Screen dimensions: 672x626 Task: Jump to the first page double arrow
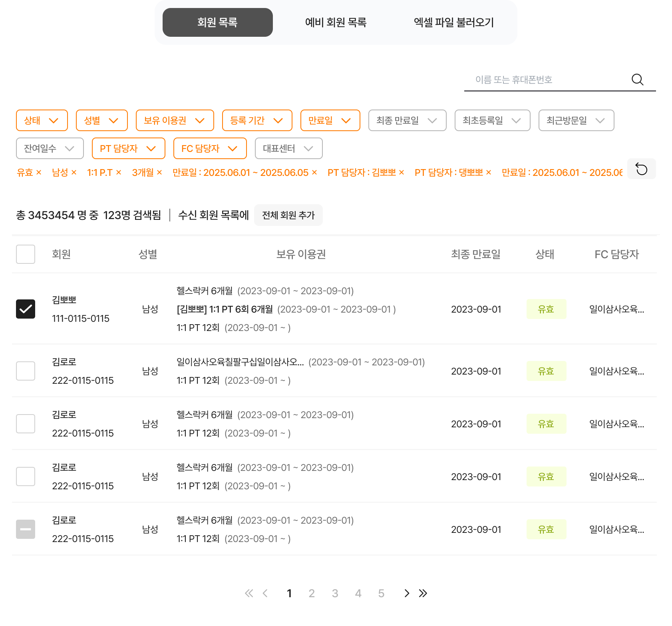pyautogui.click(x=249, y=593)
